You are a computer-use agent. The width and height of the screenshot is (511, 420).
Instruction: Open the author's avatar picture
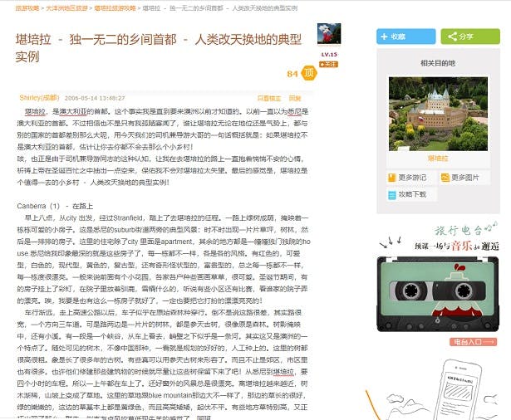coord(329,34)
